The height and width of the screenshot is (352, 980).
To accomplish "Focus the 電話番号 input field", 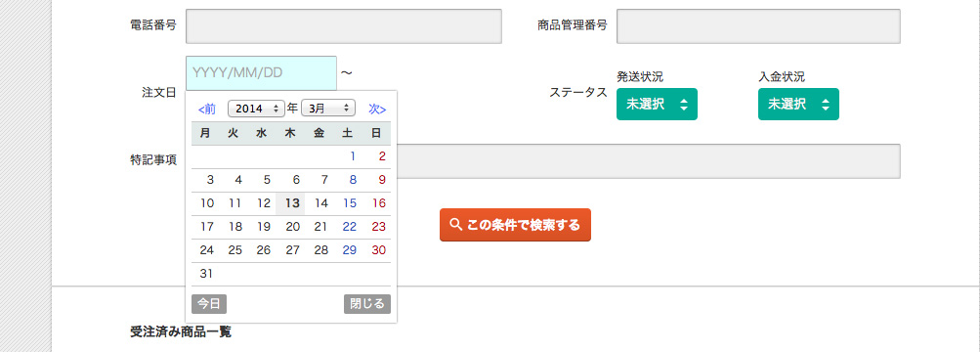I will pos(344,26).
